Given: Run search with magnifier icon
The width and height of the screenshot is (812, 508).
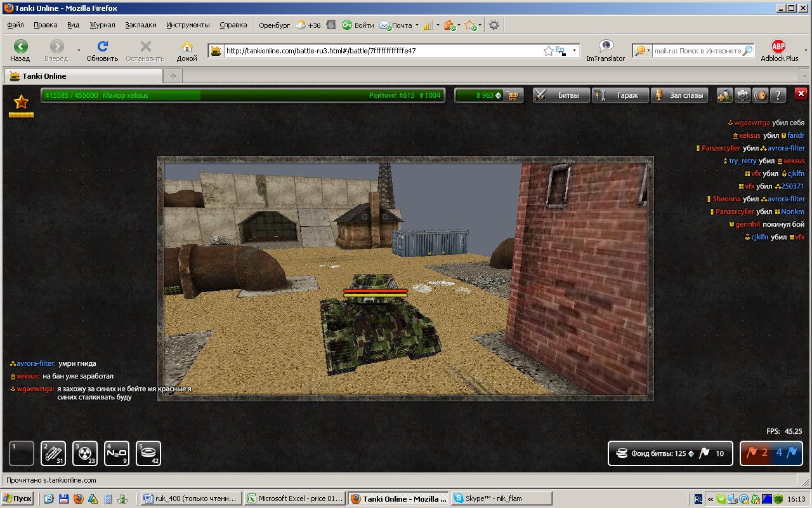Looking at the screenshot, I should click(x=748, y=51).
